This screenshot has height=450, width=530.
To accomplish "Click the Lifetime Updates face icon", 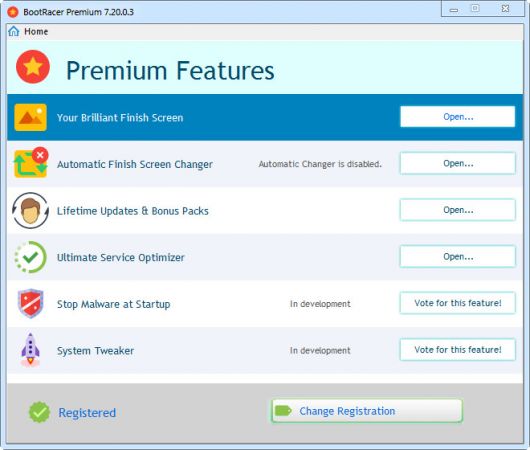I will [30, 210].
